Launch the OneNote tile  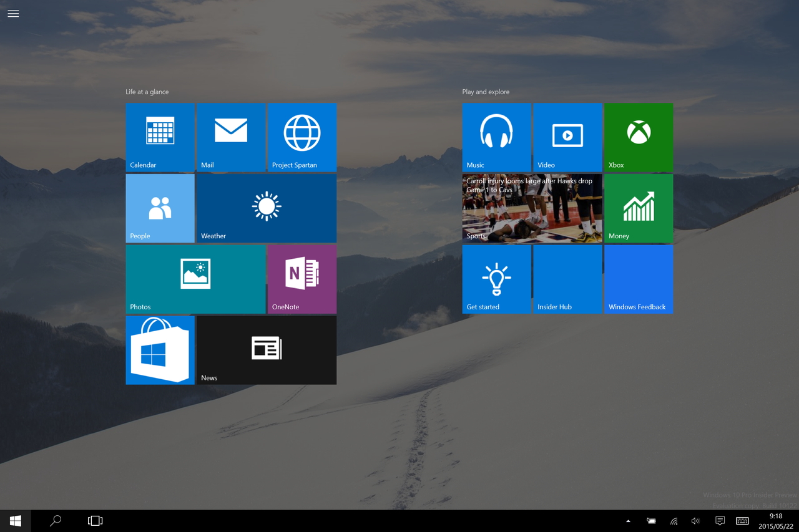(x=302, y=279)
